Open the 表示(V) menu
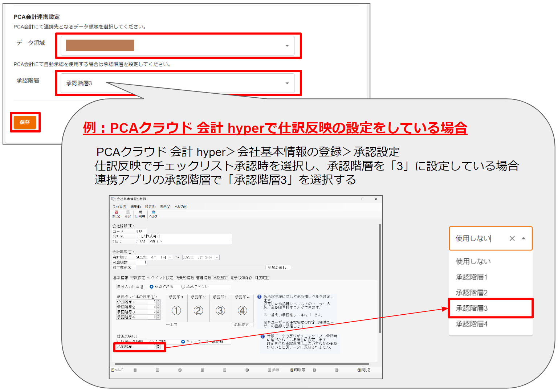Screen dimensions: 558x392 [x=165, y=207]
